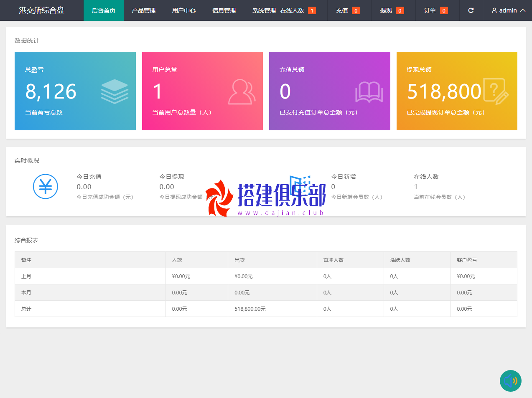
Task: Click the users icon in 用户总量 card
Action: coord(242,91)
